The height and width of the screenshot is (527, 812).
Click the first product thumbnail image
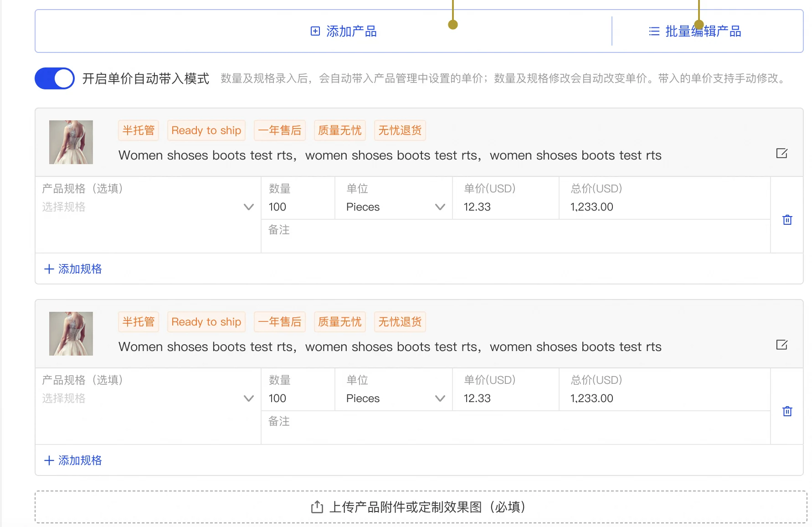click(x=71, y=142)
